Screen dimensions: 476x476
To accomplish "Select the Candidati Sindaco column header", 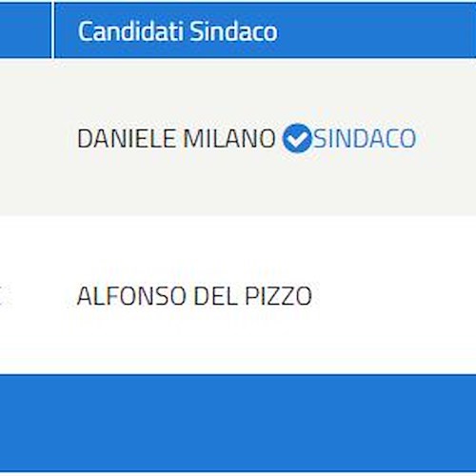I will tap(266, 30).
